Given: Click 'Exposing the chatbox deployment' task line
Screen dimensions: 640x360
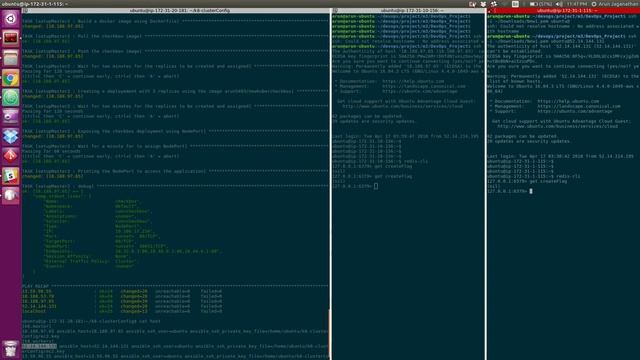Looking at the screenshot, I should click(x=176, y=131).
